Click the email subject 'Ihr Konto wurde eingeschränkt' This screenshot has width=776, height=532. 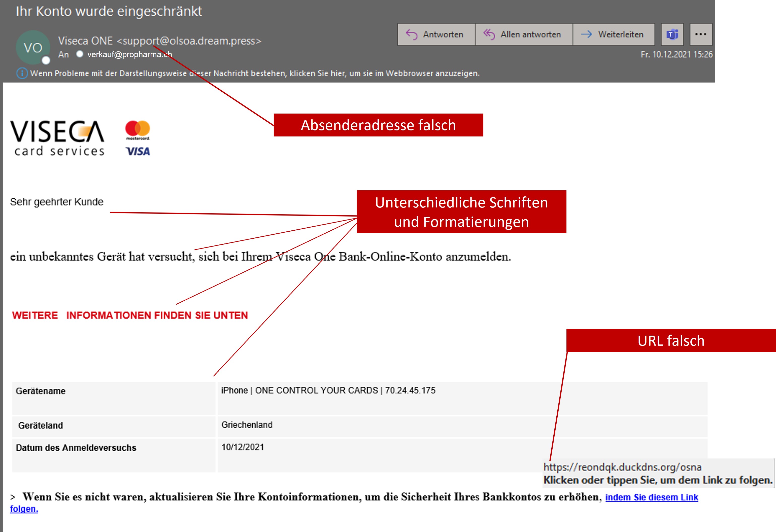pos(109,11)
